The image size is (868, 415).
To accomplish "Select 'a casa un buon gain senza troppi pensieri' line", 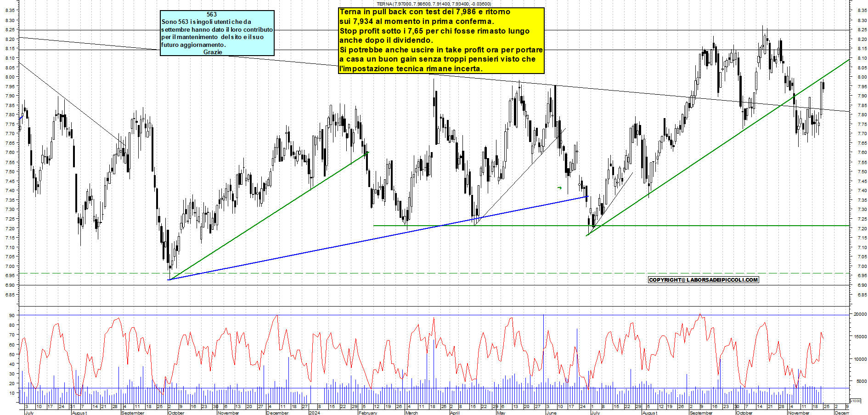I will [x=437, y=59].
